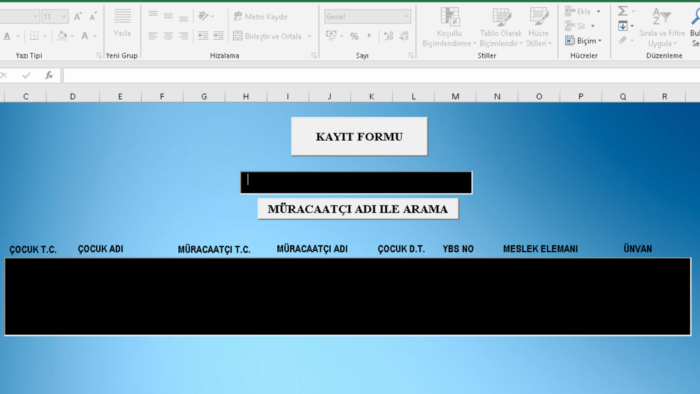Open the Sil dropdown arrow
Image resolution: width=700 pixels, height=394 pixels.
(593, 26)
